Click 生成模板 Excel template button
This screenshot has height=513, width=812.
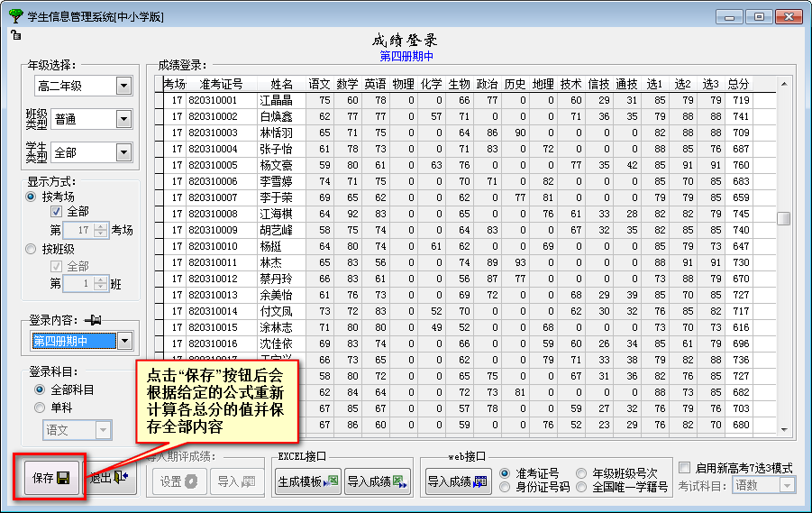(x=307, y=481)
